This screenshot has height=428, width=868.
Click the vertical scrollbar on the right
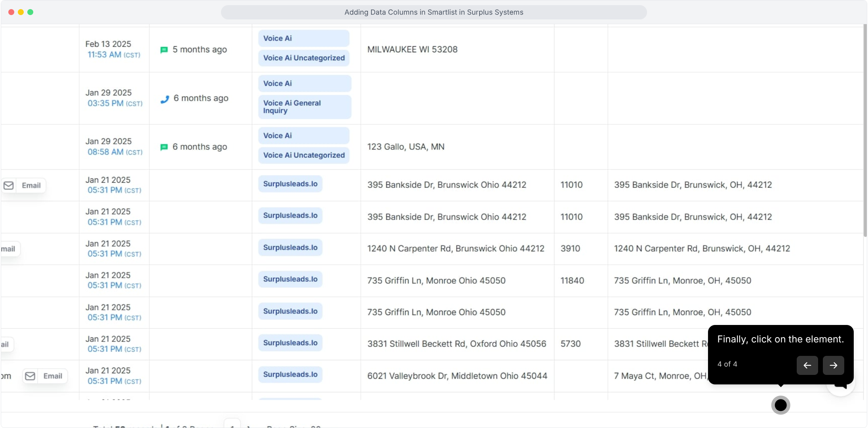coord(865,131)
